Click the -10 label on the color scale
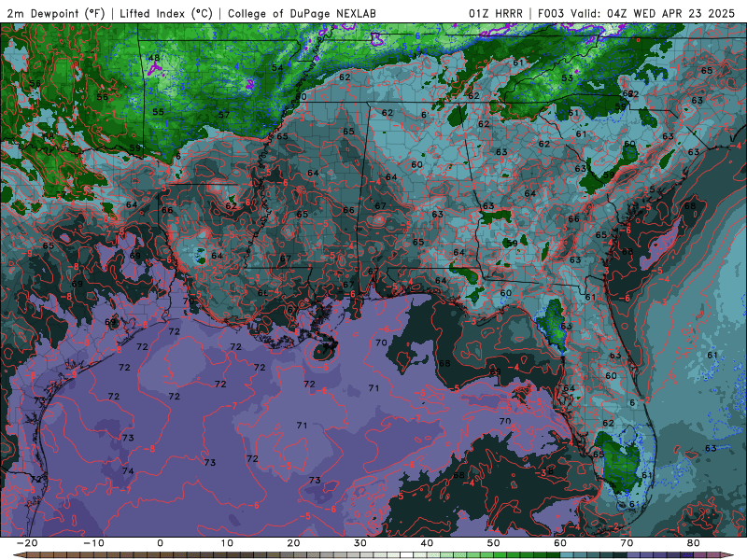 (x=93, y=543)
